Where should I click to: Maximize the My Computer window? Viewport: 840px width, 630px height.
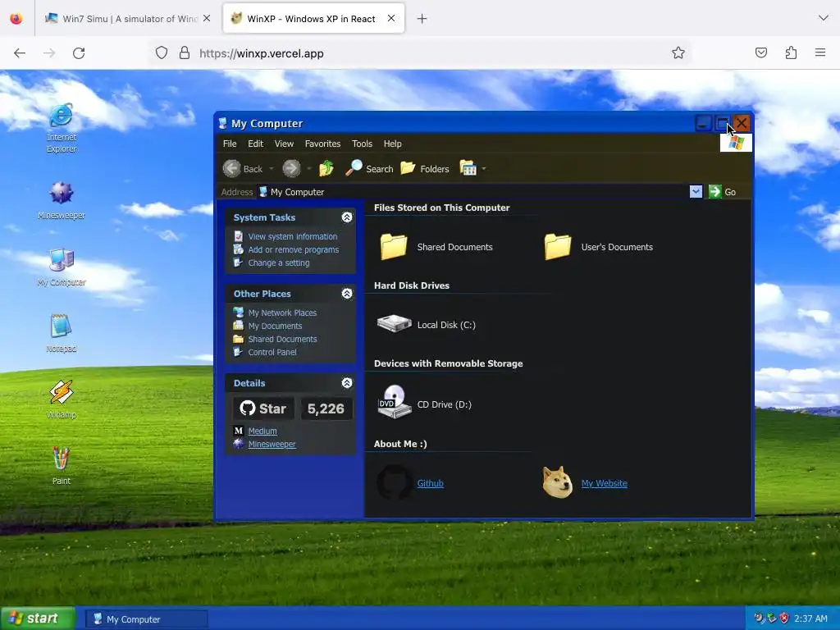(722, 123)
